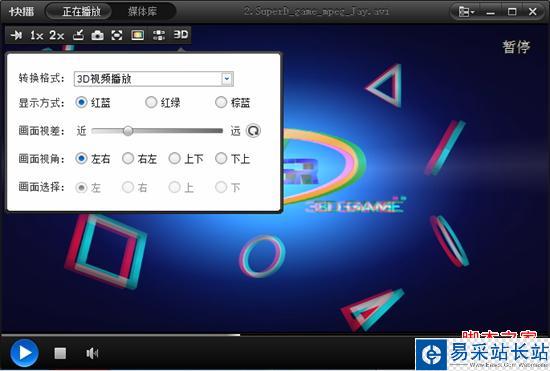Switch to the 媒体库 tab

point(142,12)
